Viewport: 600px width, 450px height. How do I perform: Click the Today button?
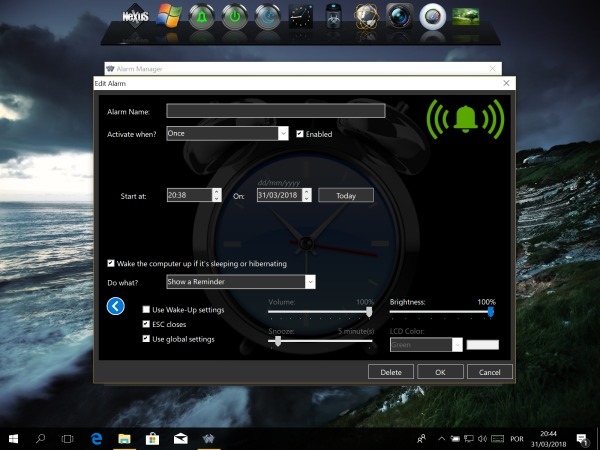click(345, 195)
